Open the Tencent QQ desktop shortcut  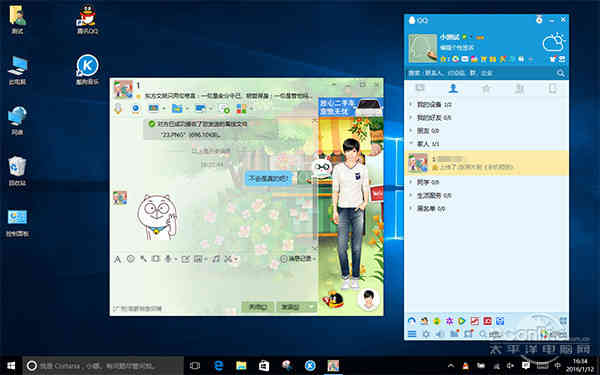[x=87, y=20]
